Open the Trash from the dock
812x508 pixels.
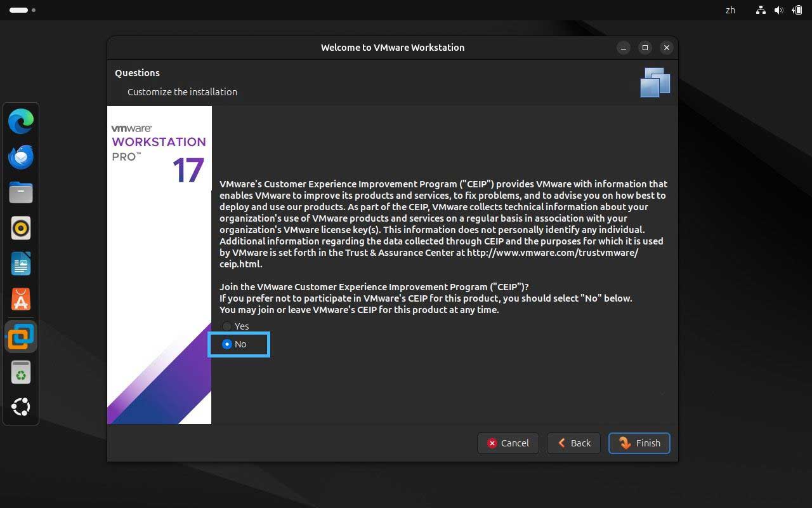21,373
